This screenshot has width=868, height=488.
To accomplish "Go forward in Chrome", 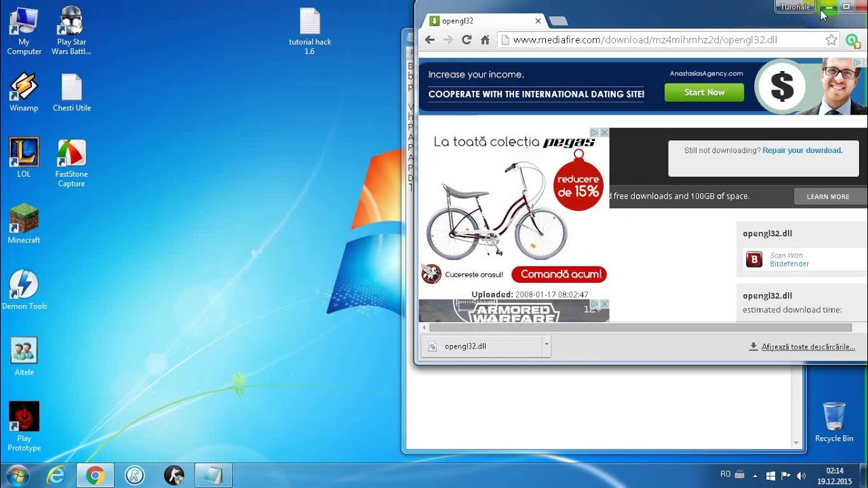I will 448,40.
